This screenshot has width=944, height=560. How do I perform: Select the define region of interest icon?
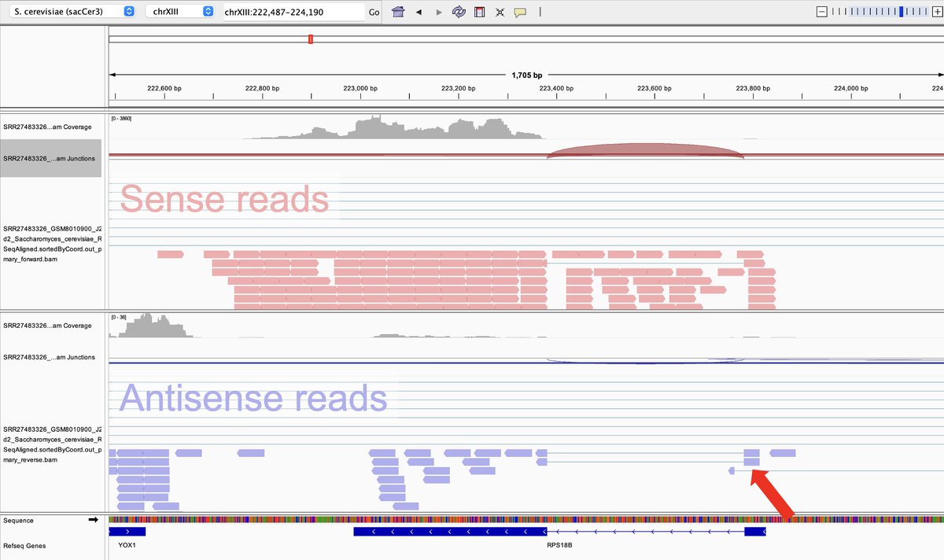(479, 12)
